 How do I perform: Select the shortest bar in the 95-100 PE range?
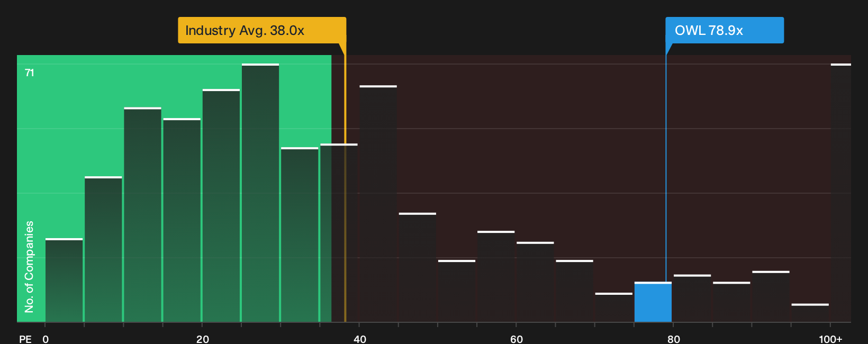(x=810, y=313)
